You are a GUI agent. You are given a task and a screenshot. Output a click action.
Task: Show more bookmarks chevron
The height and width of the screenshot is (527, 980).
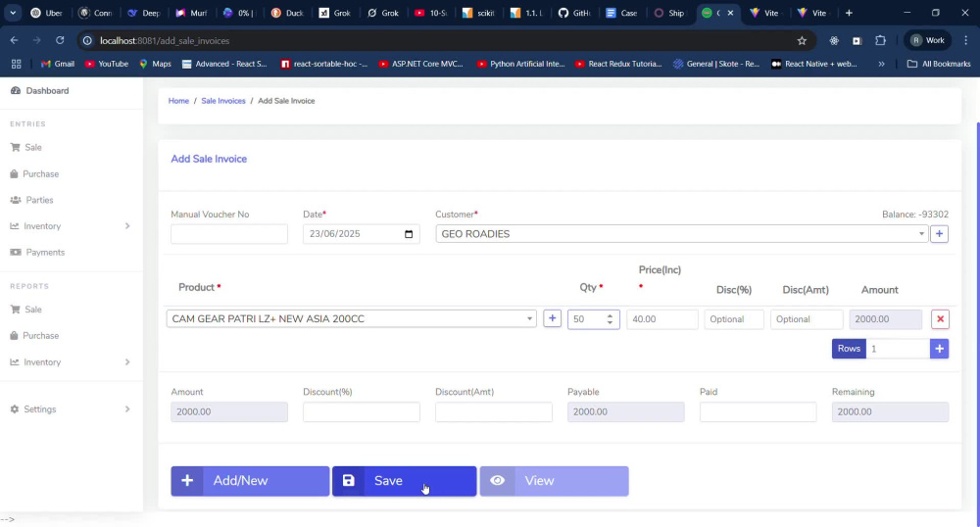[x=881, y=64]
